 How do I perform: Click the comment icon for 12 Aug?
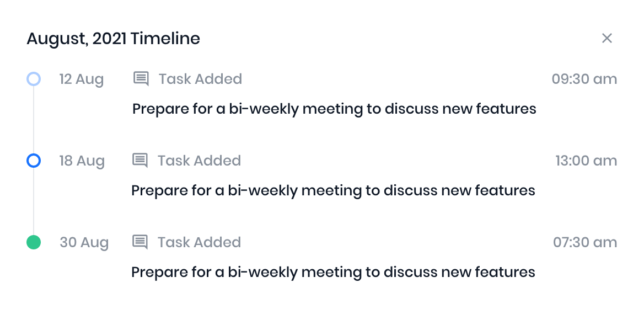[x=141, y=79]
